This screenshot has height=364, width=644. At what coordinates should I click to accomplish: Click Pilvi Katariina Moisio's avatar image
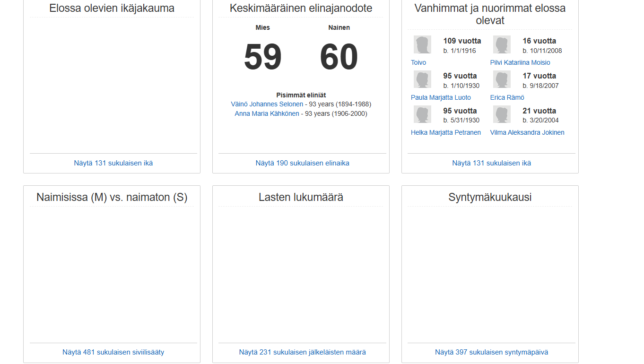click(x=502, y=44)
